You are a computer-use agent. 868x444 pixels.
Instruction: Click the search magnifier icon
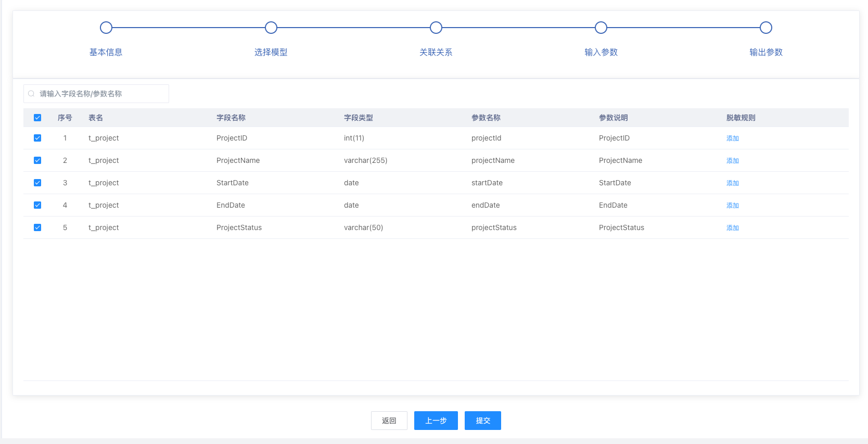pos(31,94)
